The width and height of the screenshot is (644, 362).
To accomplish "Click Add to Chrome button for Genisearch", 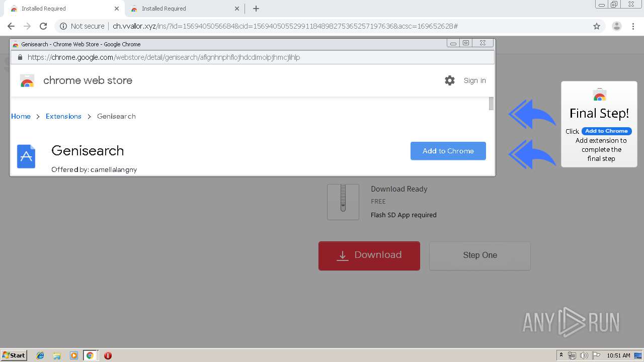I will 448,151.
